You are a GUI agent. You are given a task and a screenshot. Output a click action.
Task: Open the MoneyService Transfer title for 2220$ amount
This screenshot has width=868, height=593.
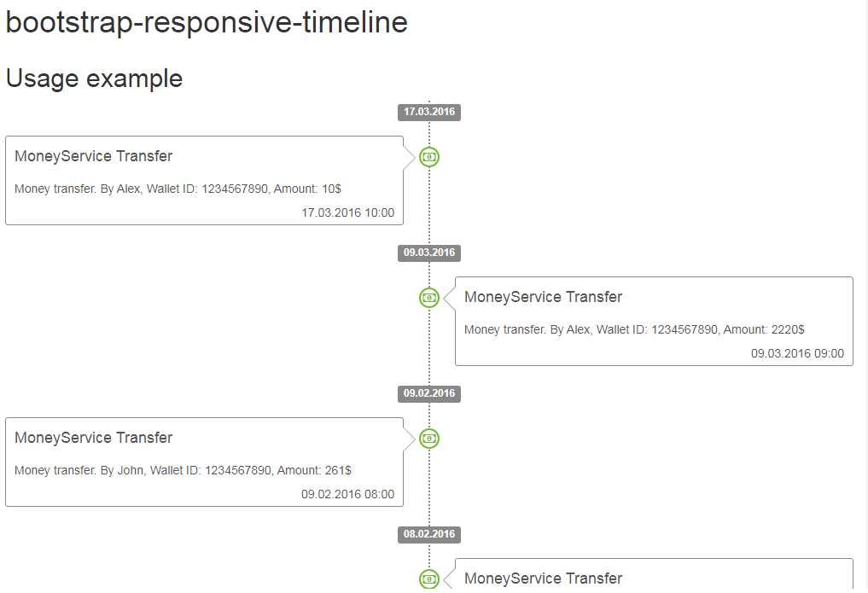coord(543,297)
